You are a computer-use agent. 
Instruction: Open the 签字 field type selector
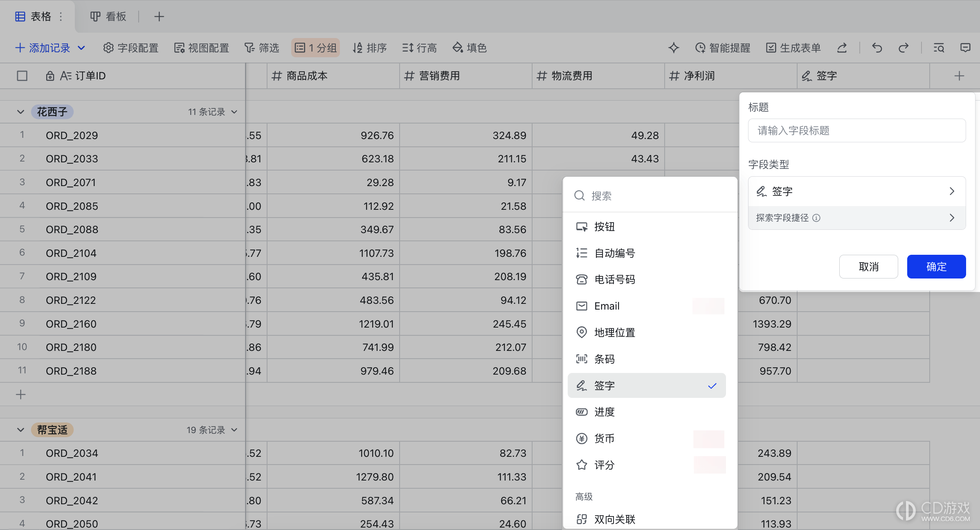coord(857,191)
